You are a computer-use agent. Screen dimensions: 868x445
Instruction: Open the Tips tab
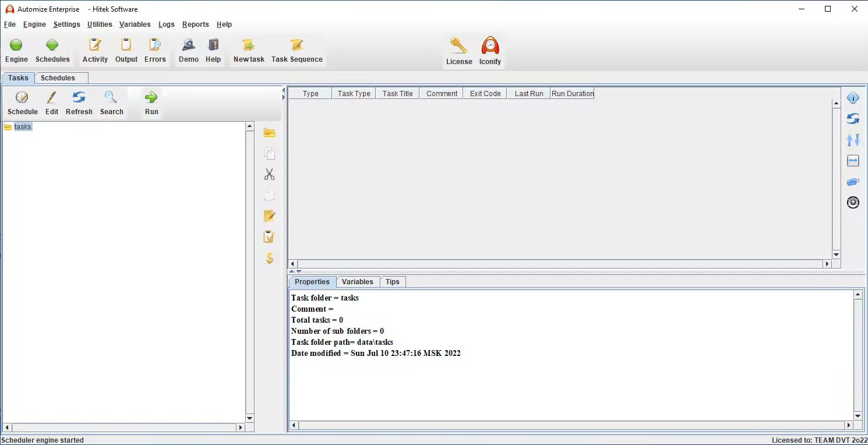click(393, 282)
